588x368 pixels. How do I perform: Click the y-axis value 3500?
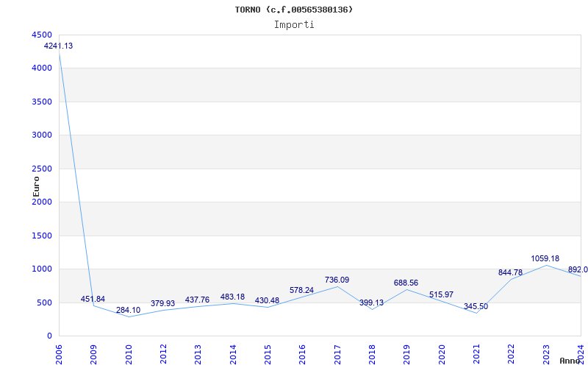42,102
